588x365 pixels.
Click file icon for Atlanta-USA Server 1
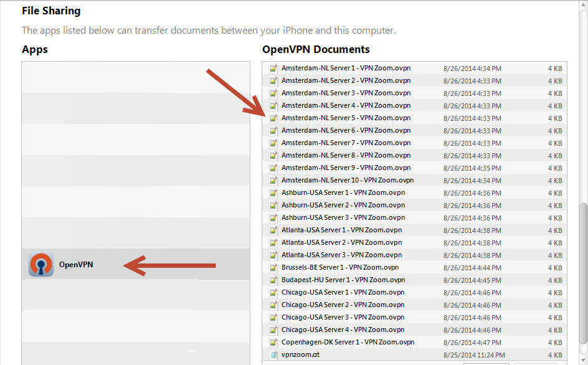273,230
